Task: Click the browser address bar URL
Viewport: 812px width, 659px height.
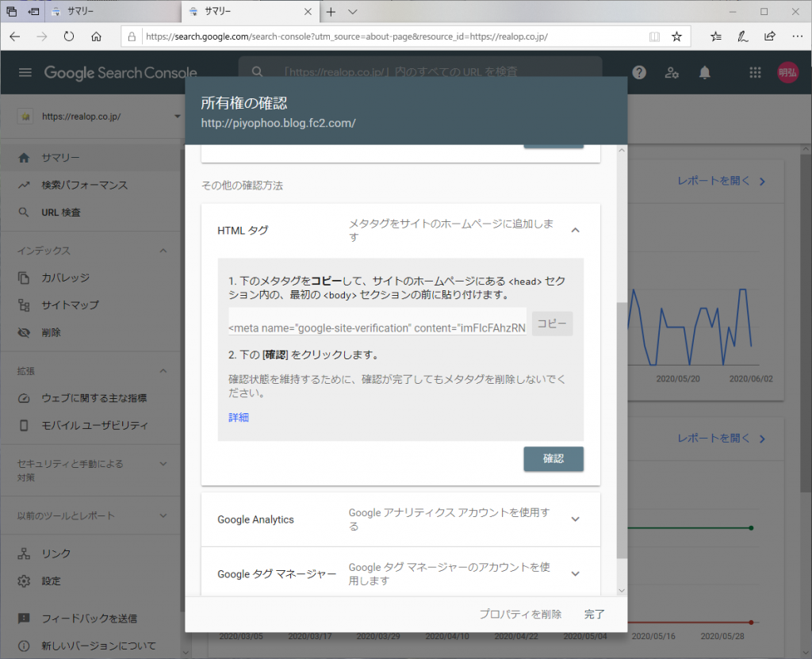Action: 347,36
